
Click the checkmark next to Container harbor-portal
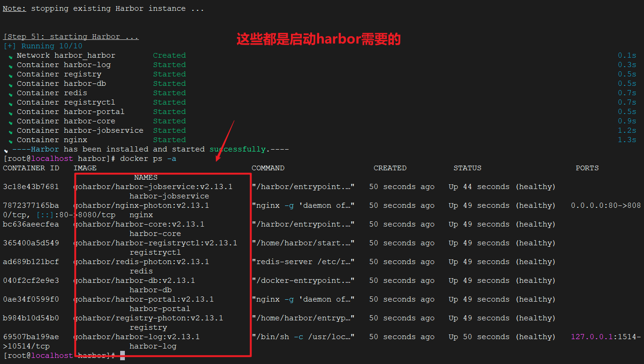(x=10, y=113)
